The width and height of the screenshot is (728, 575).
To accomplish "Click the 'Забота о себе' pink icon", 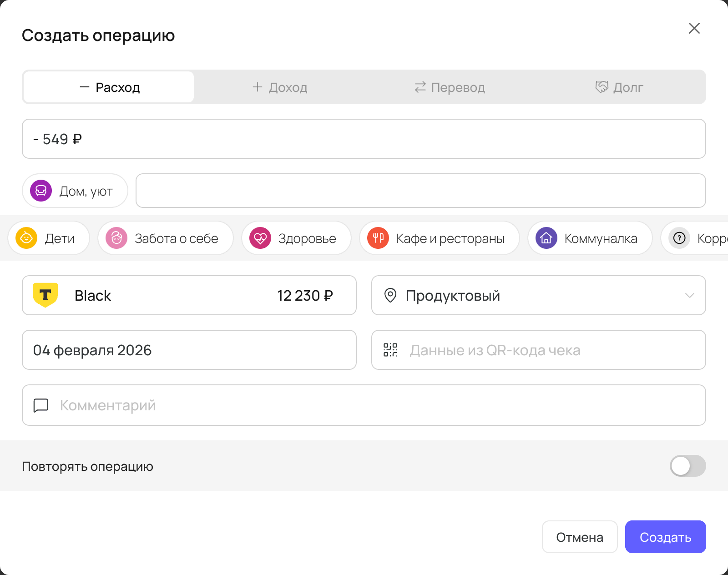I will [x=116, y=238].
